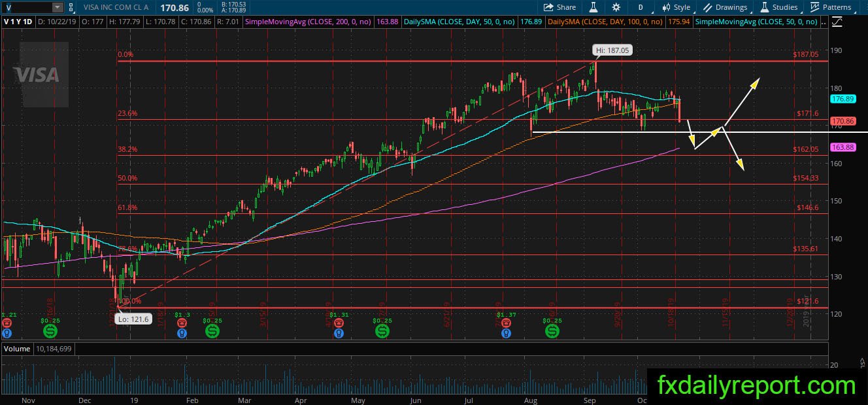Select SimpleMovingAvg (CLOSE, 50) study label
This screenshot has height=405, width=868.
pos(756,22)
